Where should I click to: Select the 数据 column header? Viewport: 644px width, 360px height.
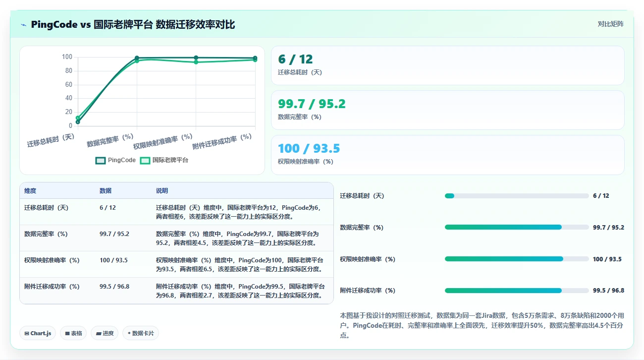pyautogui.click(x=106, y=191)
